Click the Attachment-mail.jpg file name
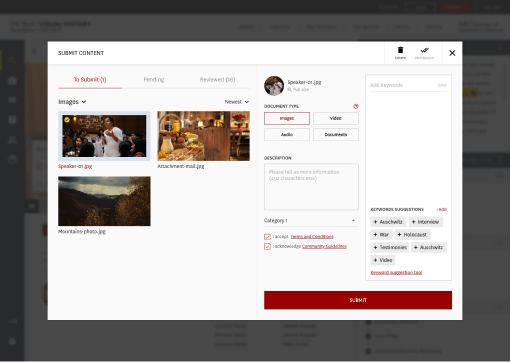 coord(181,166)
